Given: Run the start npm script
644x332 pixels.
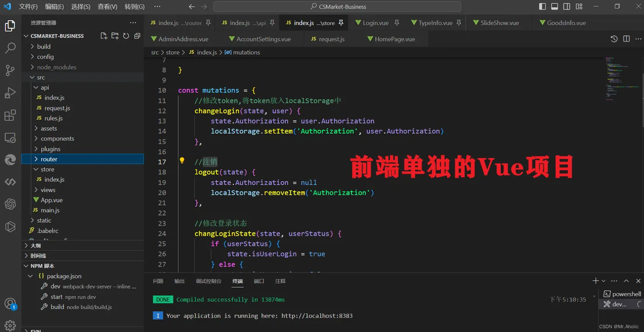Looking at the screenshot, I should coord(83,297).
